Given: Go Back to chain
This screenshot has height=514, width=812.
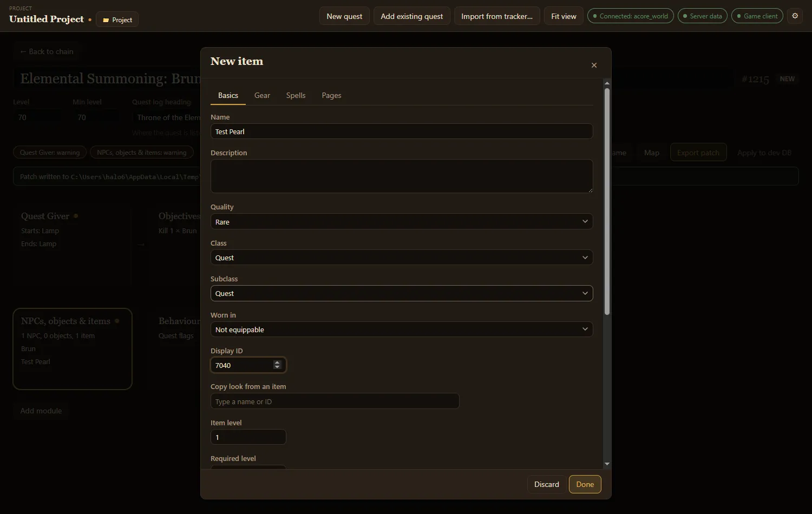Looking at the screenshot, I should pyautogui.click(x=47, y=51).
